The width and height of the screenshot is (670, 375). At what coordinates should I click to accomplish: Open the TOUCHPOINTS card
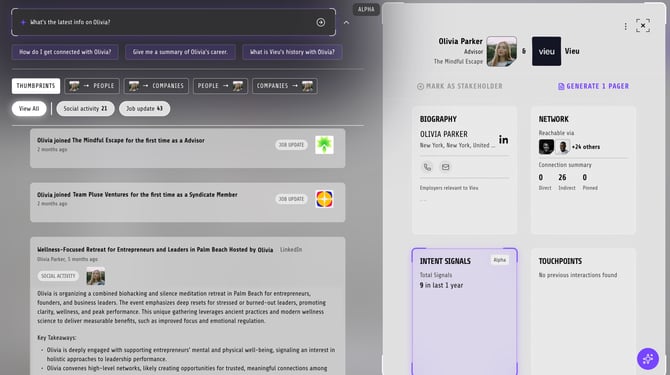[x=583, y=311]
